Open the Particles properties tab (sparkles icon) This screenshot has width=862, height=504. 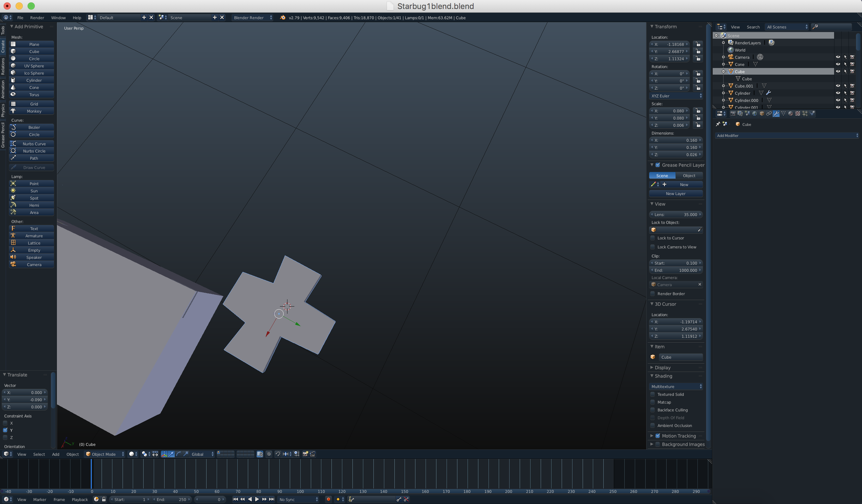(x=805, y=114)
